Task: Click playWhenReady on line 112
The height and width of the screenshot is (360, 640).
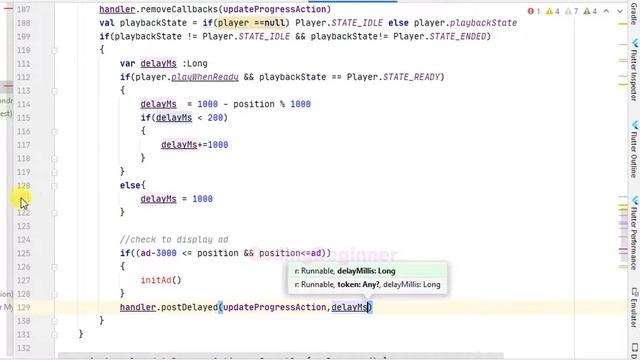Action: 205,77
